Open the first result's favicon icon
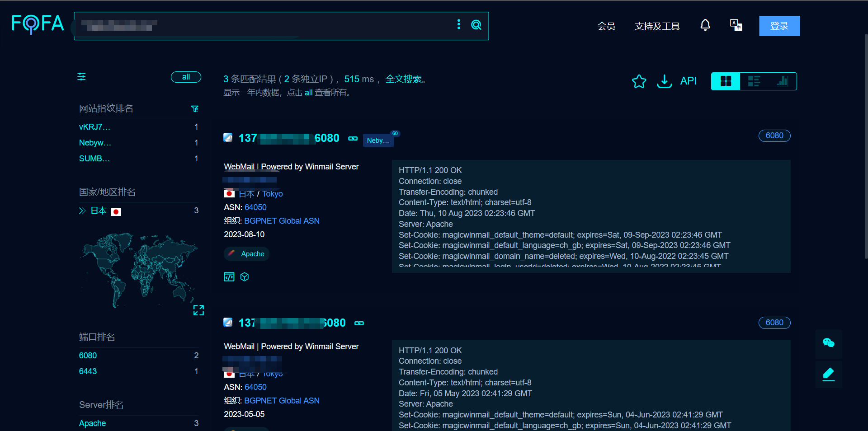The width and height of the screenshot is (868, 431). (x=228, y=137)
